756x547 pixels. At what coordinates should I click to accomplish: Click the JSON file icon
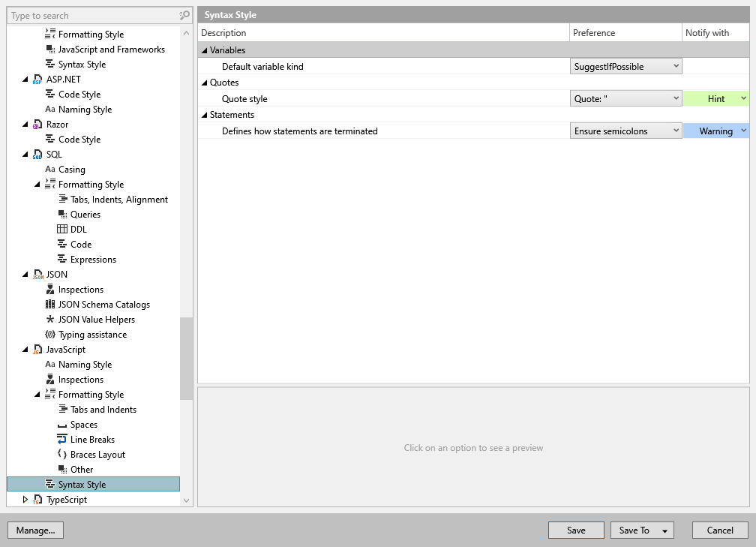point(37,275)
